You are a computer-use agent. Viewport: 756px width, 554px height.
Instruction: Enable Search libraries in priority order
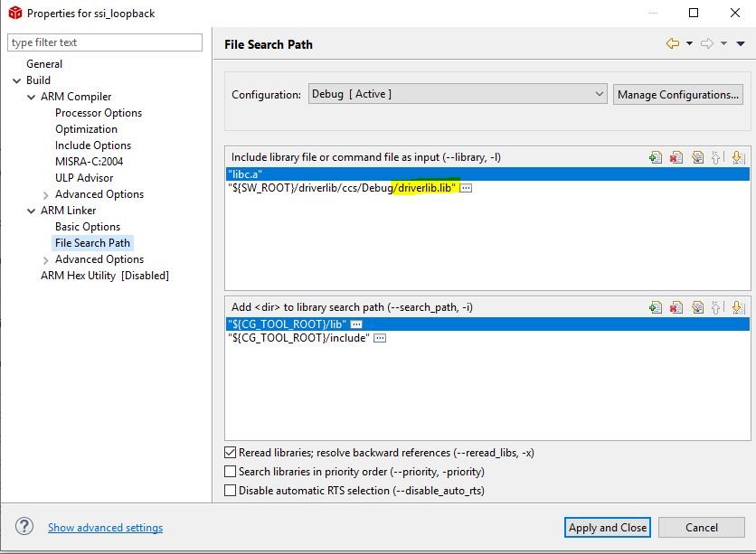(x=230, y=471)
